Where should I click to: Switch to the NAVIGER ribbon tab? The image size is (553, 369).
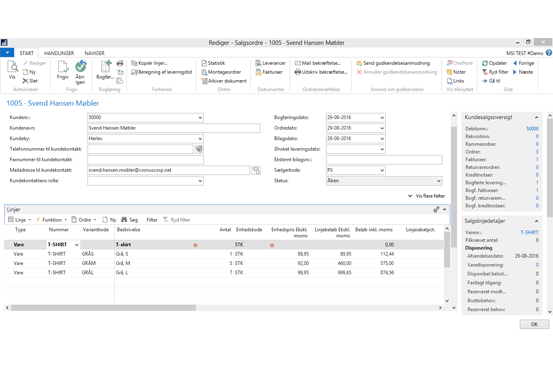pyautogui.click(x=94, y=53)
